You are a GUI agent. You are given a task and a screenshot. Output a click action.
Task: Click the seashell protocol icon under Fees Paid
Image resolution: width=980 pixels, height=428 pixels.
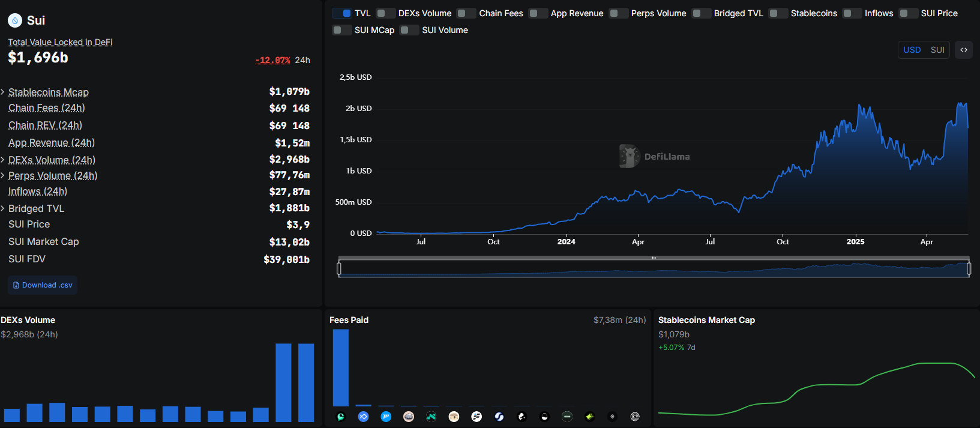point(409,417)
